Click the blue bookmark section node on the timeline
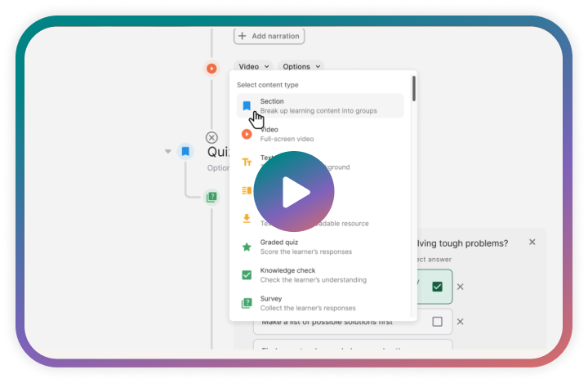588x383 pixels. coord(185,152)
